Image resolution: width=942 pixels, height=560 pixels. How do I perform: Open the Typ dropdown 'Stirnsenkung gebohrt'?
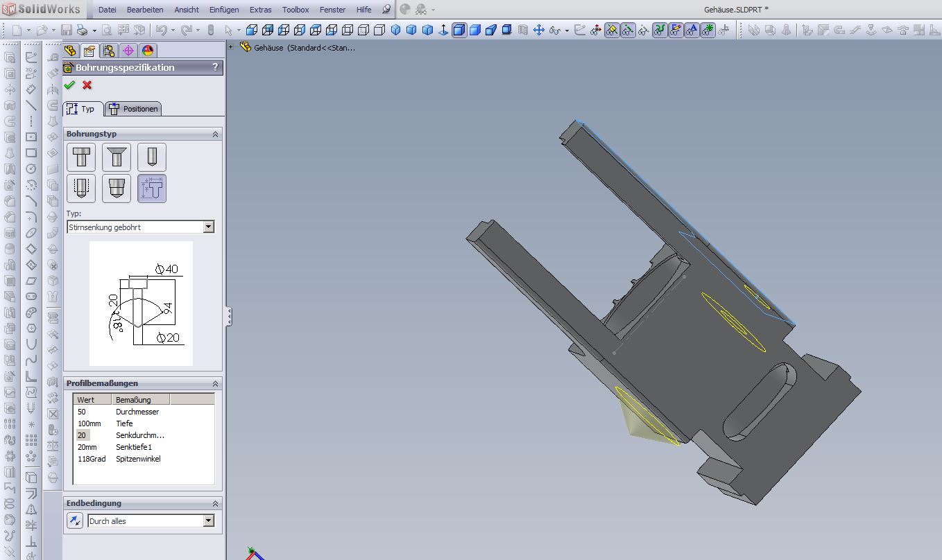(x=209, y=227)
